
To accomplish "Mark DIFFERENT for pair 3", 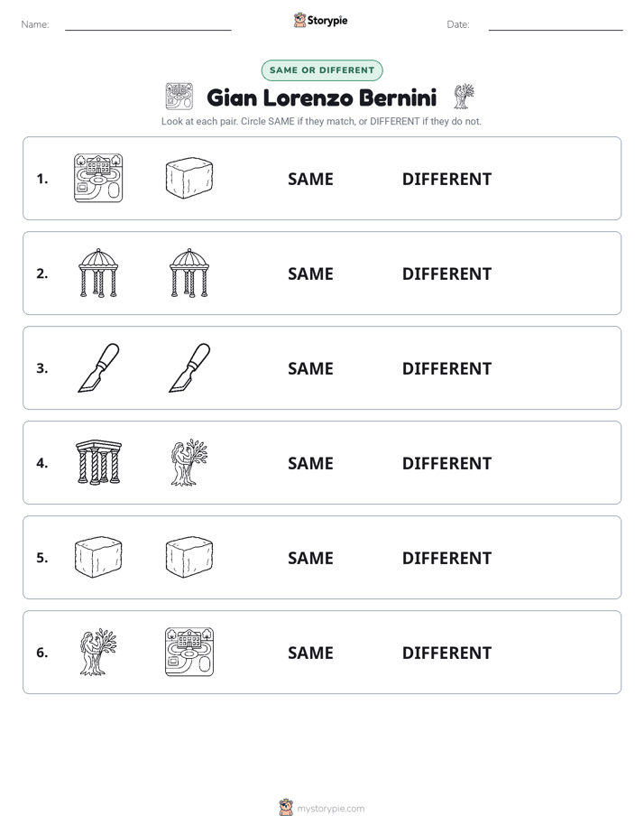I will tap(446, 368).
